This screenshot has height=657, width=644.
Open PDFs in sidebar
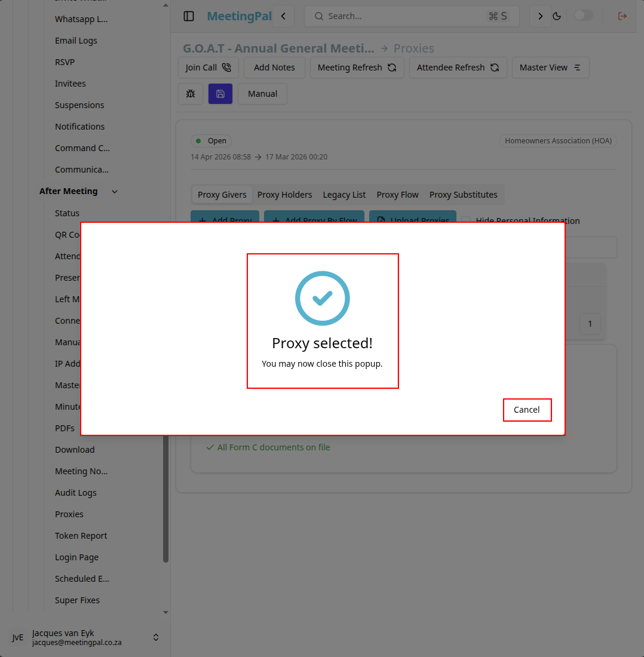click(x=65, y=428)
